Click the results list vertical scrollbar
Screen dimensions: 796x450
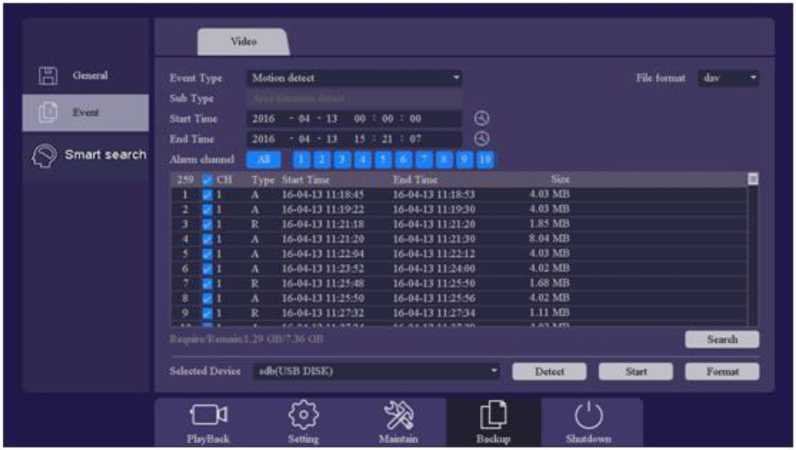(x=752, y=250)
